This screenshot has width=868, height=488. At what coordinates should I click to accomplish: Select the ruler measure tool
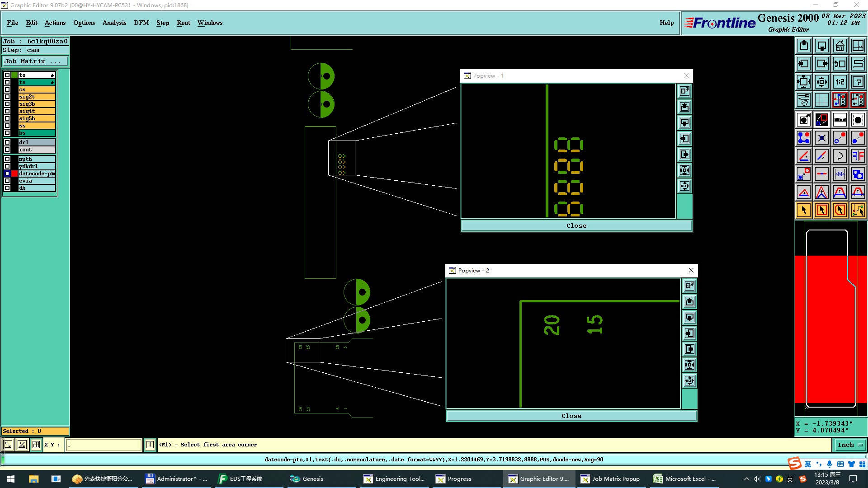(x=840, y=120)
